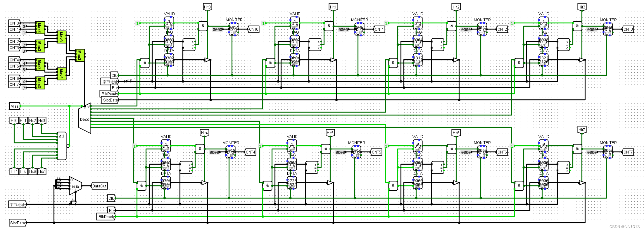The image size is (644, 231).
Task: Click the CNT6 tunnel right of a MONITER counter
Action: [x=502, y=152]
